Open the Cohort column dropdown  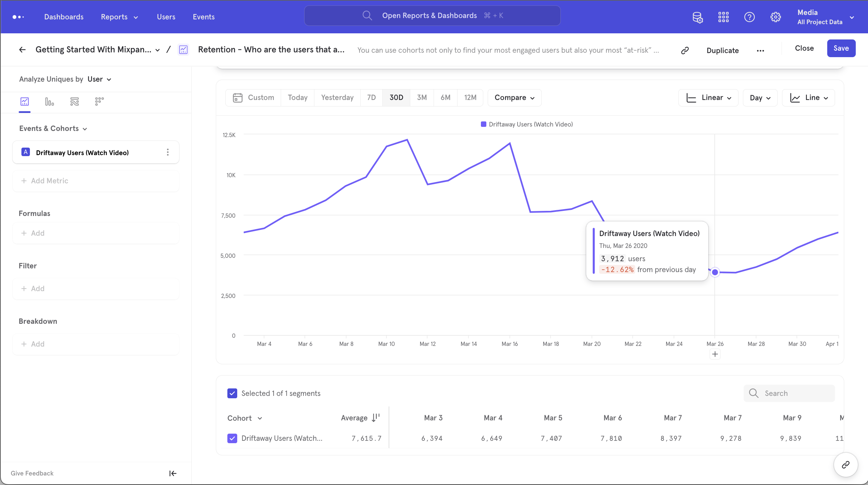245,418
